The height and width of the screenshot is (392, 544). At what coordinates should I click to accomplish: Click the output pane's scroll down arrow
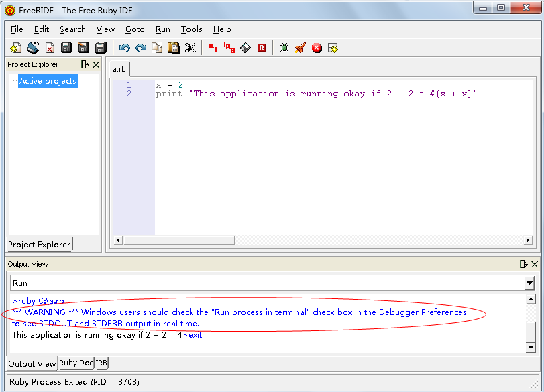(x=531, y=347)
